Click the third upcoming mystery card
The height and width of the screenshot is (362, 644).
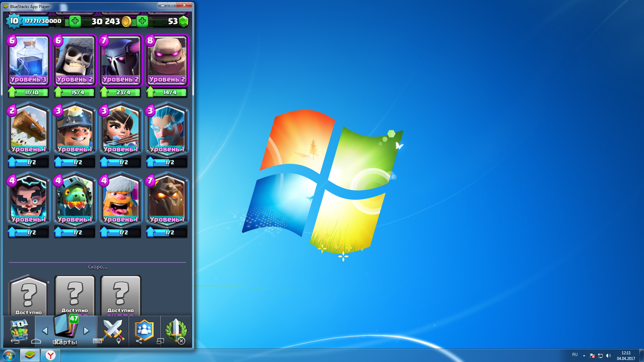click(120, 296)
